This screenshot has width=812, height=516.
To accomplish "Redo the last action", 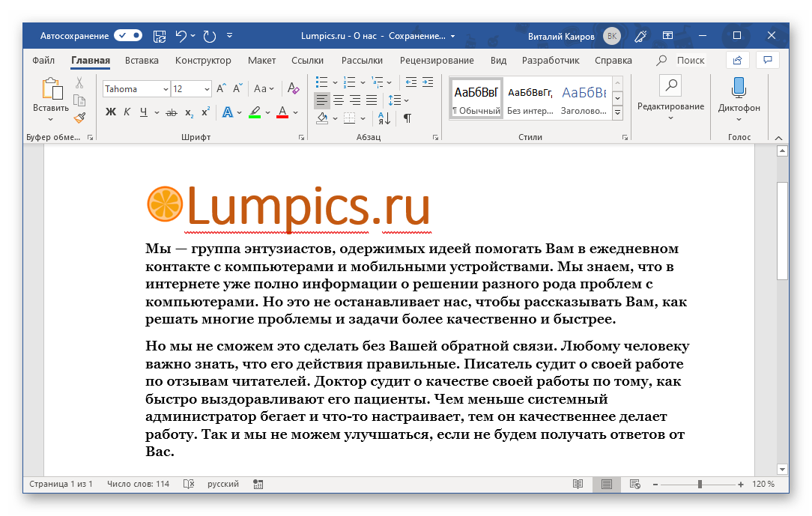I will pyautogui.click(x=209, y=36).
